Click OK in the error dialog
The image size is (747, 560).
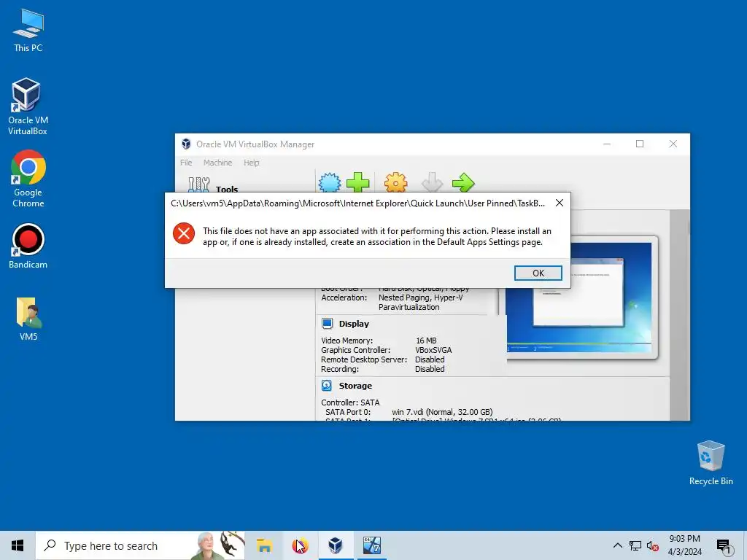click(x=538, y=273)
